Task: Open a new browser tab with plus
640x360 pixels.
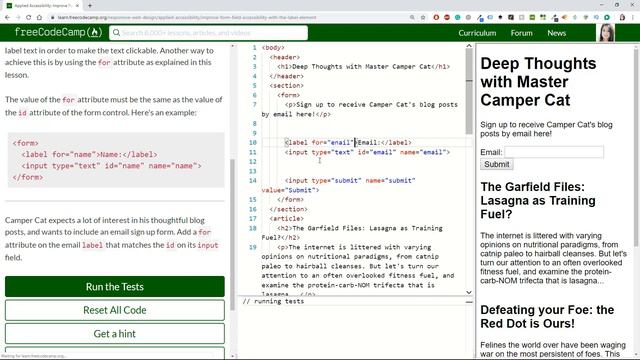Action: tap(90, 5)
